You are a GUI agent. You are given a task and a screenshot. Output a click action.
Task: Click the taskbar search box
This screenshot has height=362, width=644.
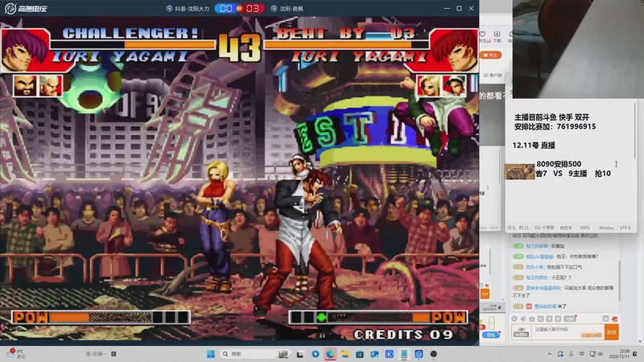[255, 354]
